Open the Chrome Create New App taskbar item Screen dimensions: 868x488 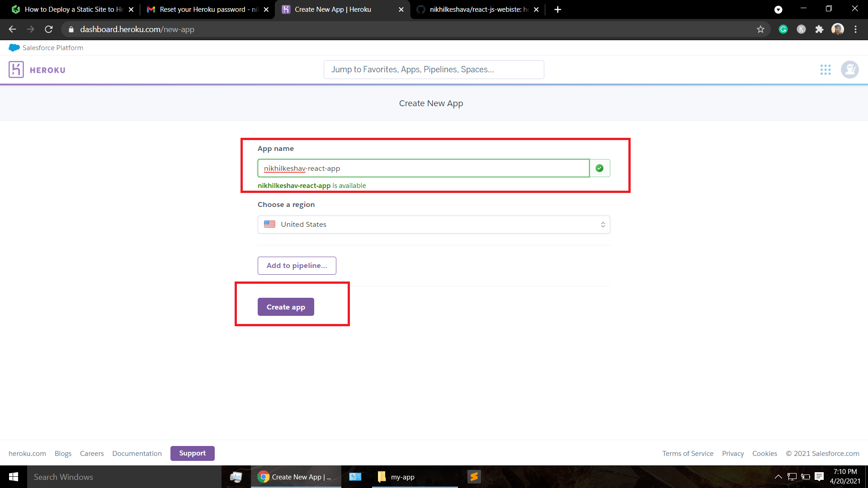296,477
